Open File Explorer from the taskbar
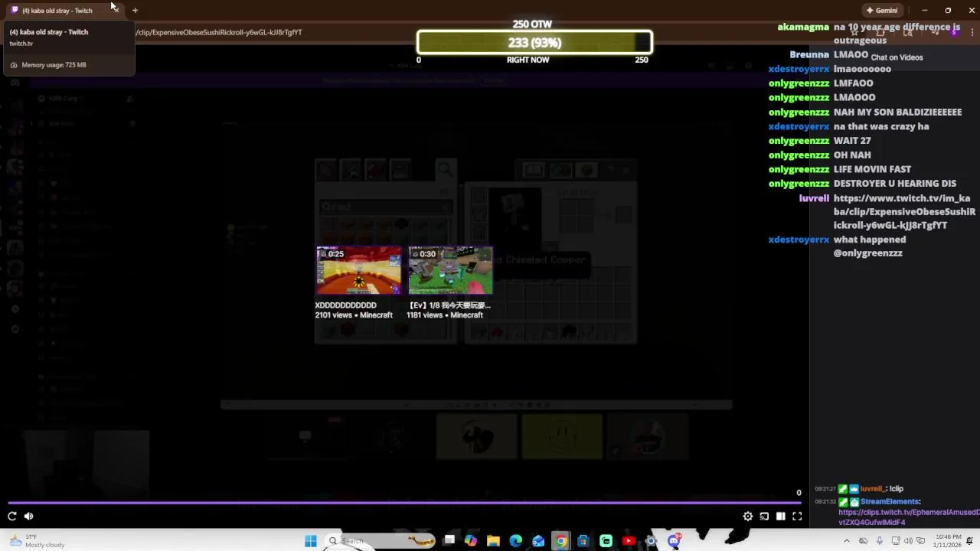The width and height of the screenshot is (980, 551). pos(493,541)
